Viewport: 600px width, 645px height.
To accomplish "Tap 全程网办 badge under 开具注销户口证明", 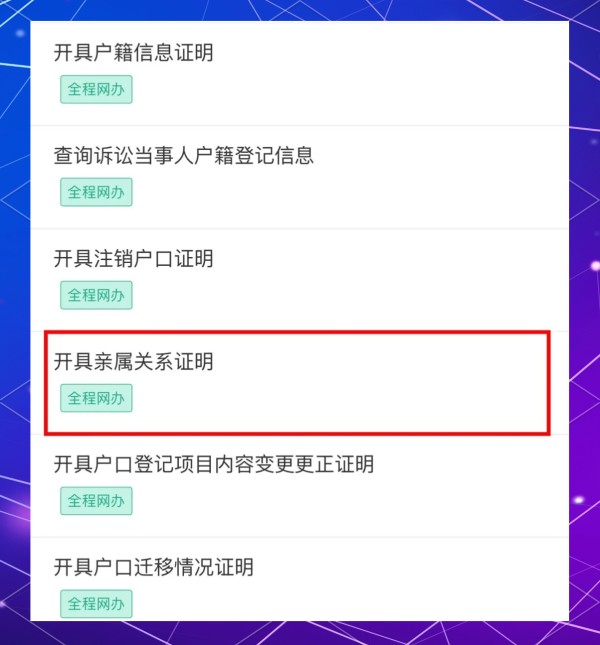I will click(x=96, y=295).
